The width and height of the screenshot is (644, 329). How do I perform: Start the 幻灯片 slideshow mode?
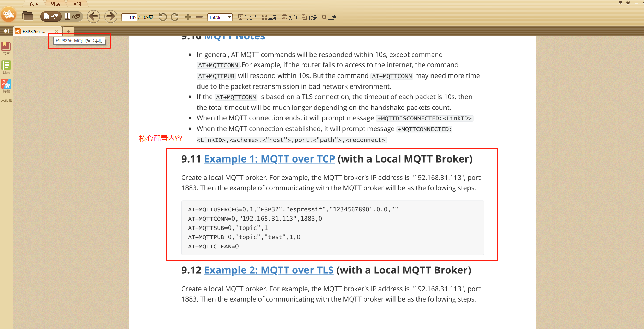[247, 17]
